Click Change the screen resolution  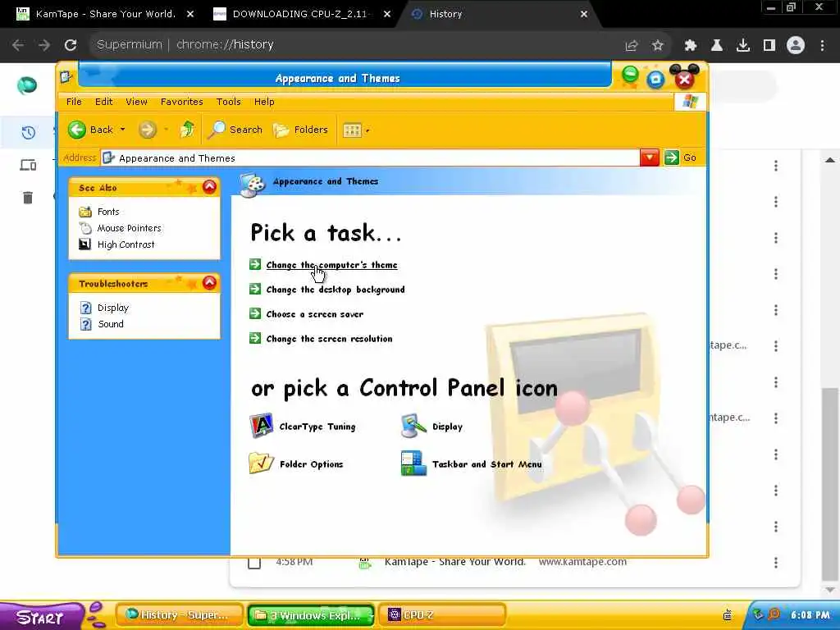click(x=329, y=339)
